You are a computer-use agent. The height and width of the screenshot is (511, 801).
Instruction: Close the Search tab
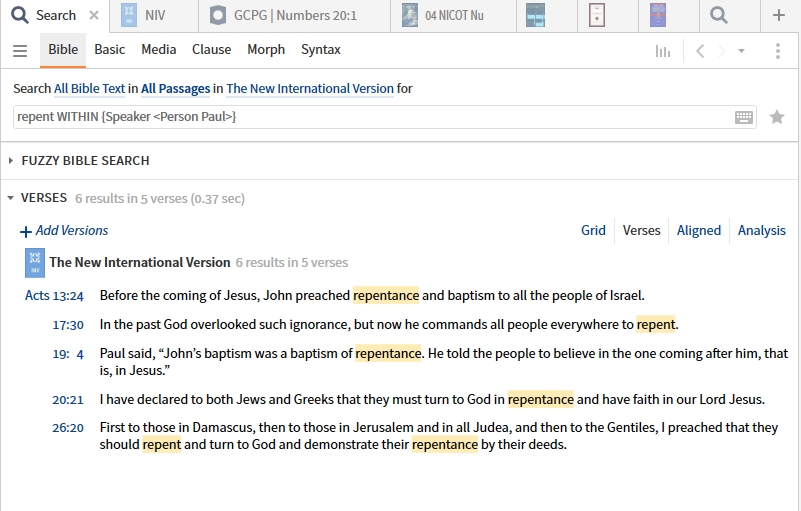[94, 15]
